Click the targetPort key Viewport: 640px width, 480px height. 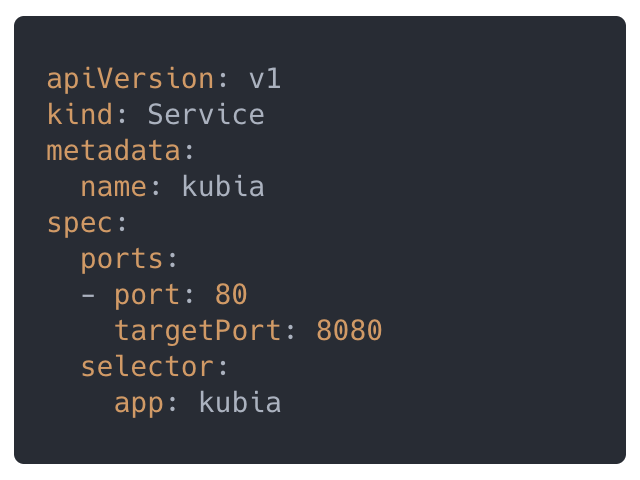point(198,331)
